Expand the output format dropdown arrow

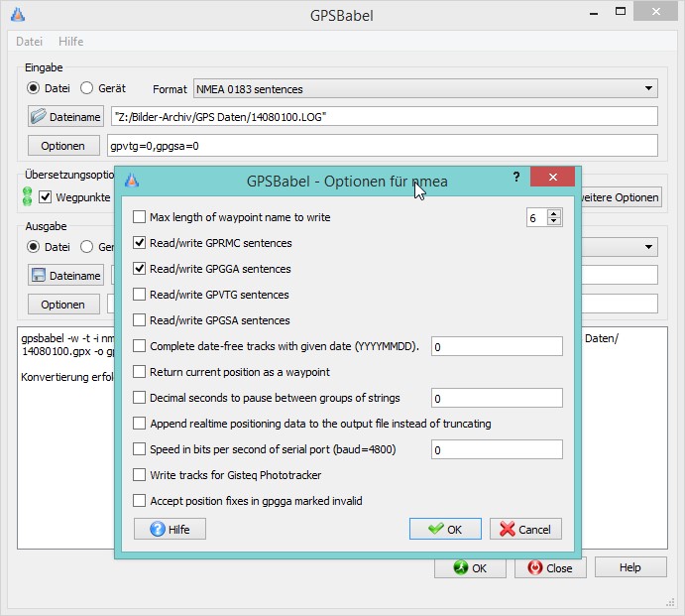[647, 247]
